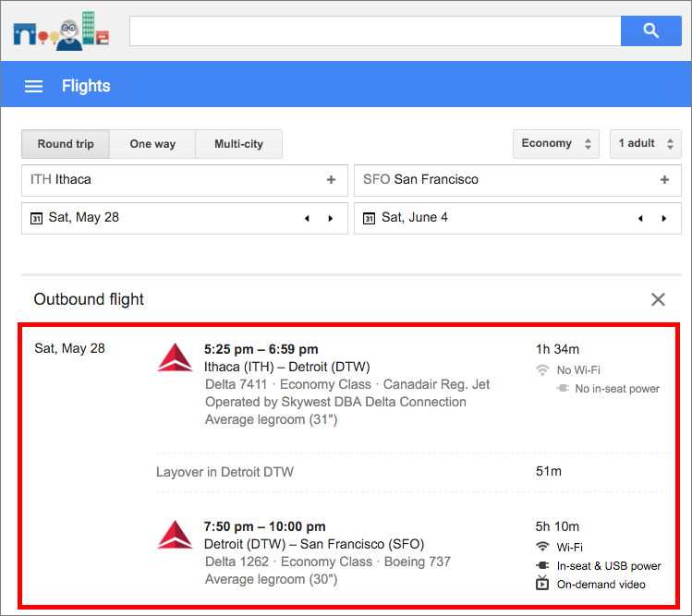Go to previous day for return date
The image size is (692, 616).
click(x=640, y=218)
